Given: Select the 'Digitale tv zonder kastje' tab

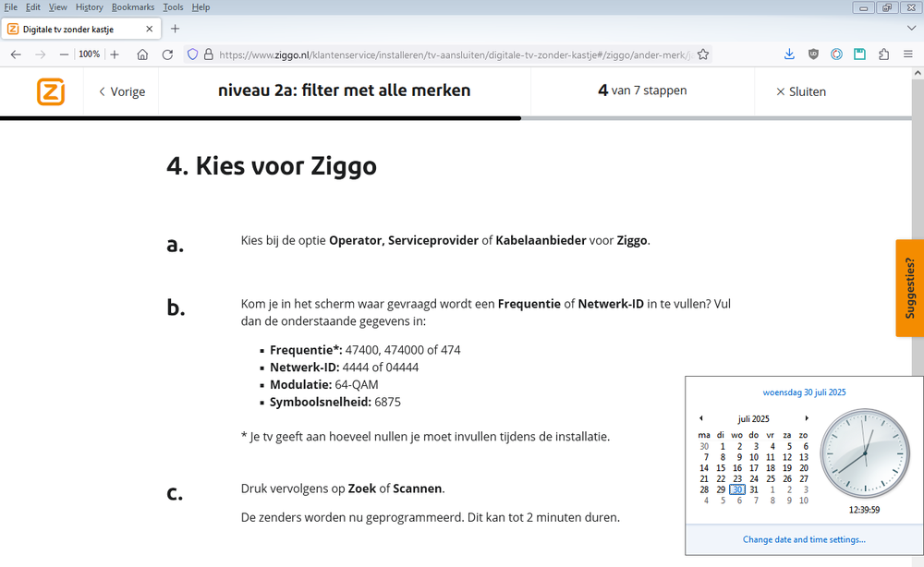Looking at the screenshot, I should [x=80, y=29].
